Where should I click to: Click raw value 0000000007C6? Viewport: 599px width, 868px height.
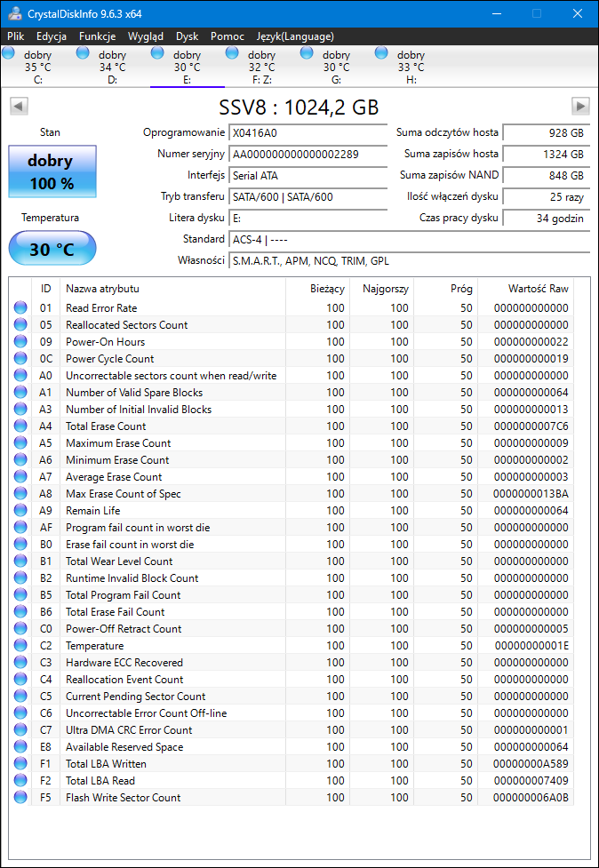click(531, 426)
